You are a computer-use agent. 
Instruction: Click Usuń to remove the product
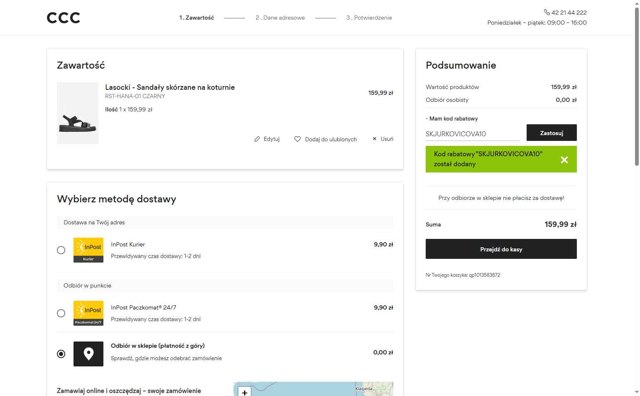coord(387,139)
